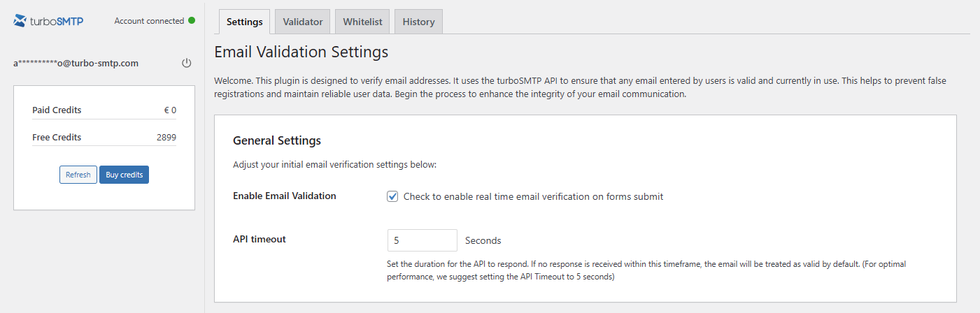Log out using the power icon

point(186,63)
